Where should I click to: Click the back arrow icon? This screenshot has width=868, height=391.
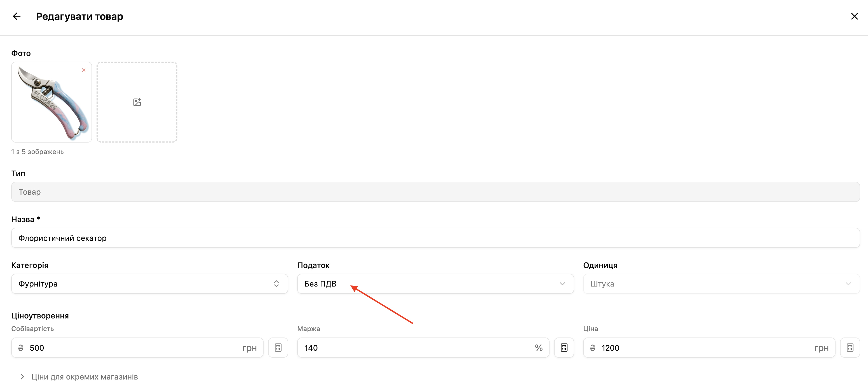(x=17, y=16)
